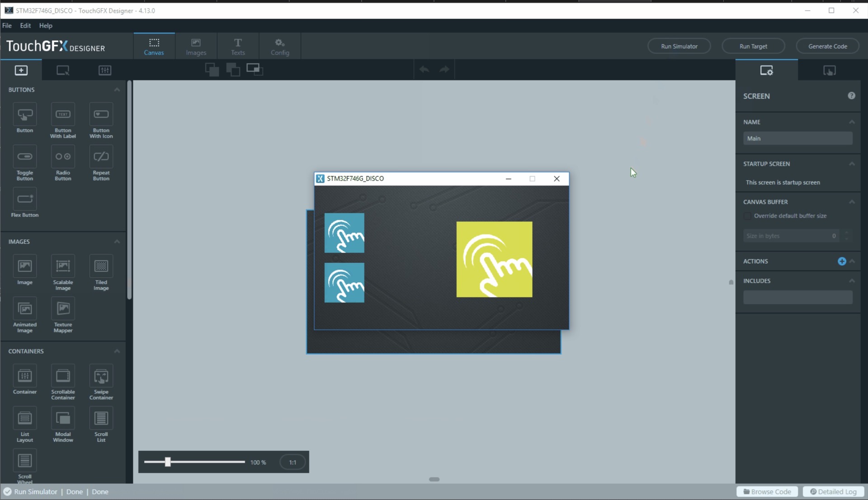
Task: Adjust the canvas zoom slider handle
Action: coord(168,462)
